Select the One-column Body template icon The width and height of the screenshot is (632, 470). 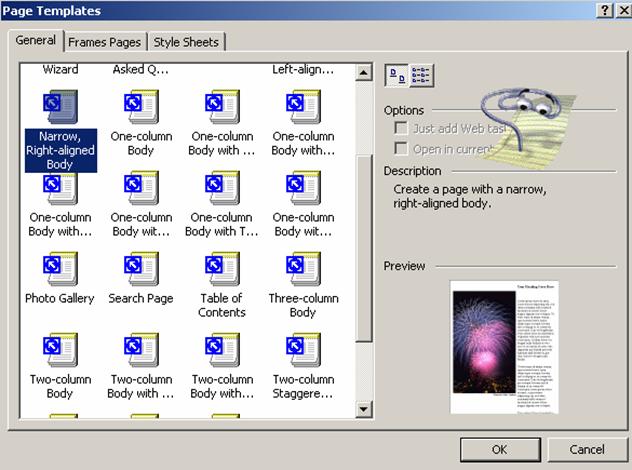click(x=140, y=108)
